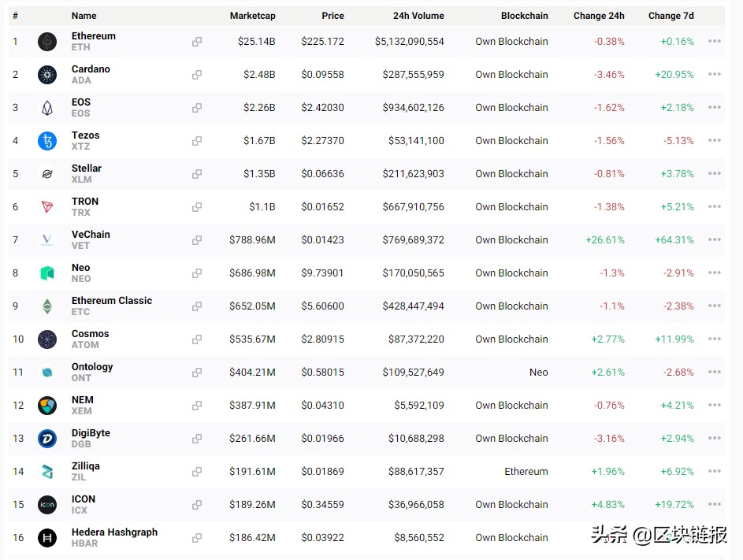The image size is (743, 560).
Task: Open the Ontology name link
Action: pyautogui.click(x=92, y=367)
